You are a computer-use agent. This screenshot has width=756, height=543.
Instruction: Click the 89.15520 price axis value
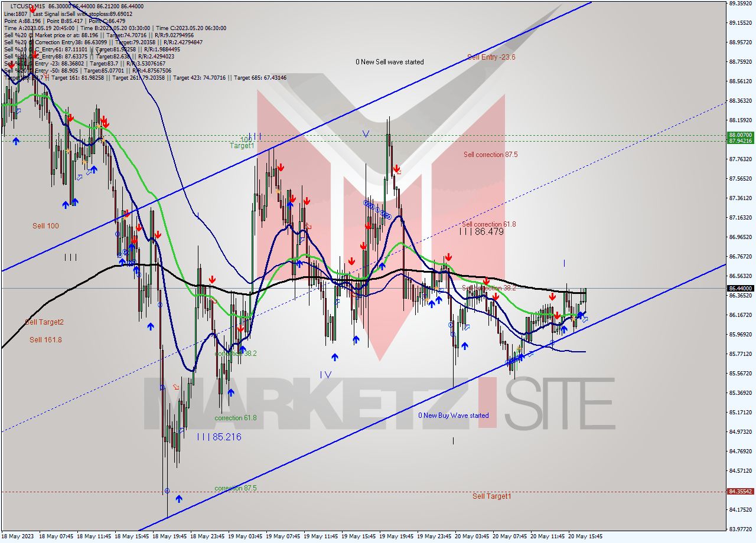pyautogui.click(x=741, y=23)
